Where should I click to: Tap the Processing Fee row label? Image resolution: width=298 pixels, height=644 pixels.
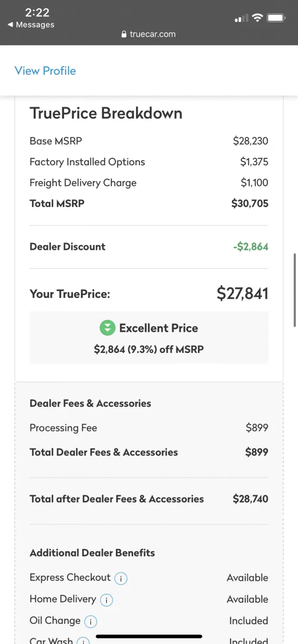pos(63,428)
